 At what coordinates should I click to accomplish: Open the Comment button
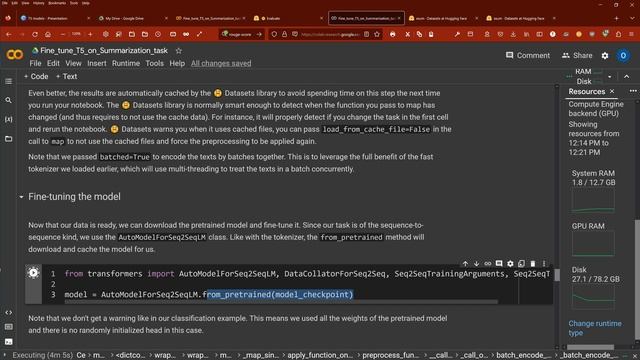pos(527,55)
